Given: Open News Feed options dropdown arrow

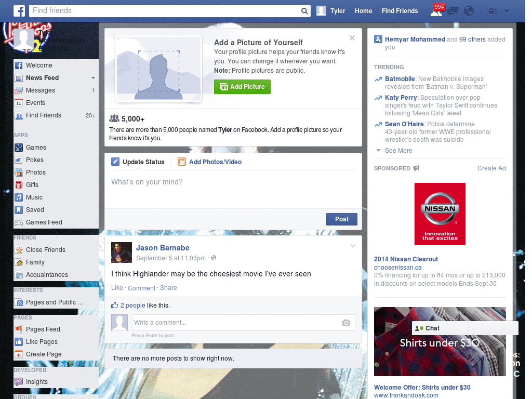Looking at the screenshot, I should pos(93,78).
